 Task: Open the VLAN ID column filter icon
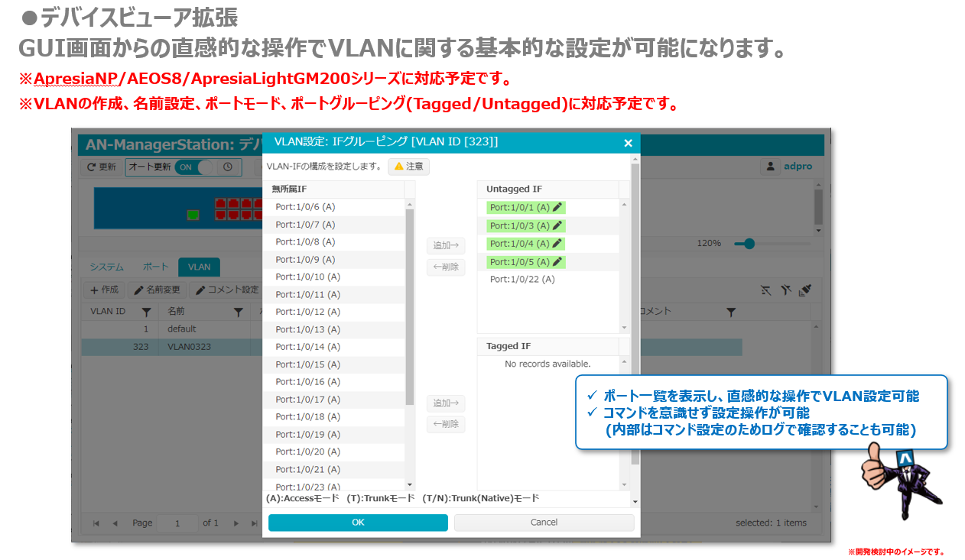click(146, 312)
